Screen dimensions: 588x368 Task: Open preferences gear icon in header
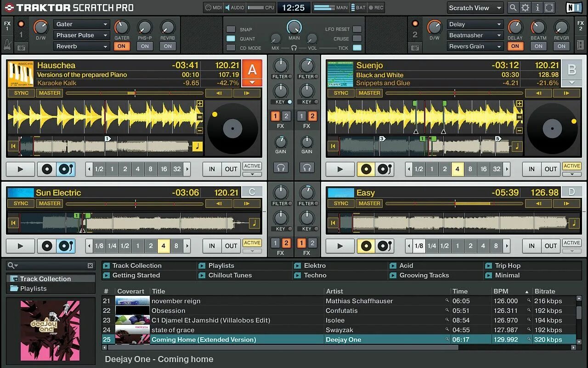point(525,8)
